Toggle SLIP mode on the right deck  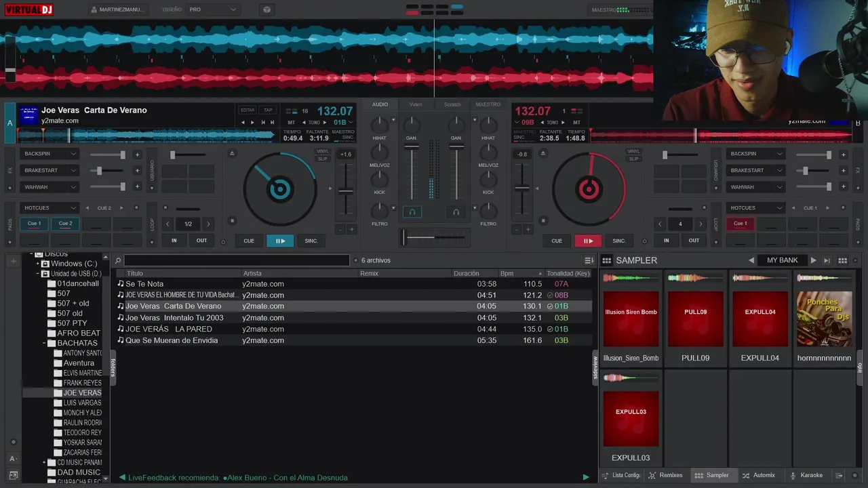point(633,159)
